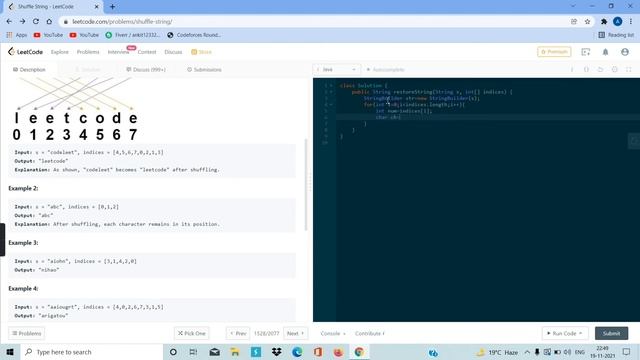Go to browser home page

(49, 22)
